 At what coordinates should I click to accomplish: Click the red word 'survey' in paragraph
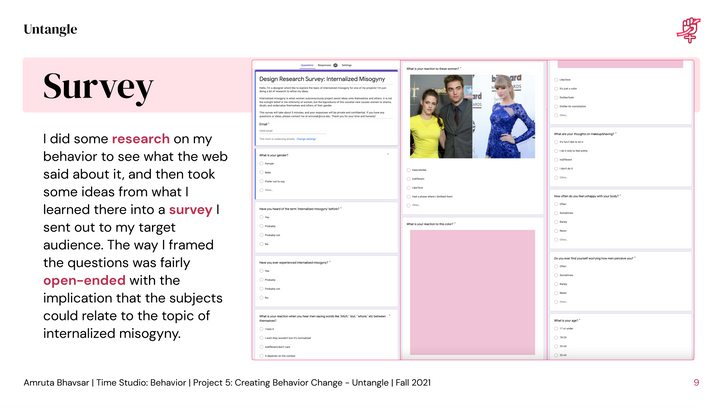190,210
